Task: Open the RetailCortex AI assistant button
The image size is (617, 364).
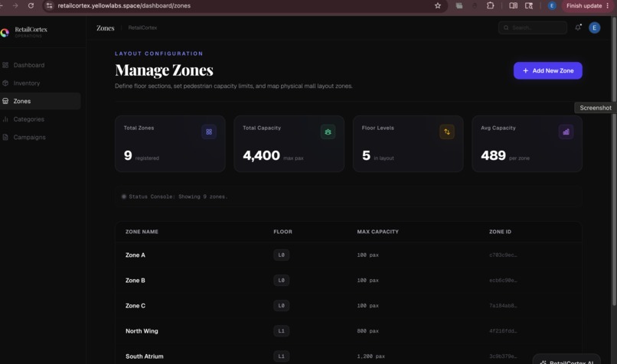Action: (566, 359)
